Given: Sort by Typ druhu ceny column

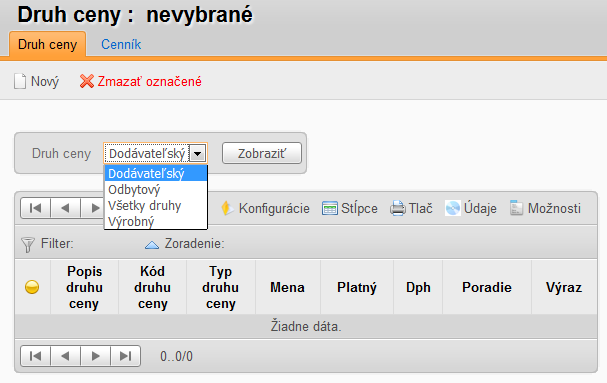Looking at the screenshot, I should click(x=221, y=287).
